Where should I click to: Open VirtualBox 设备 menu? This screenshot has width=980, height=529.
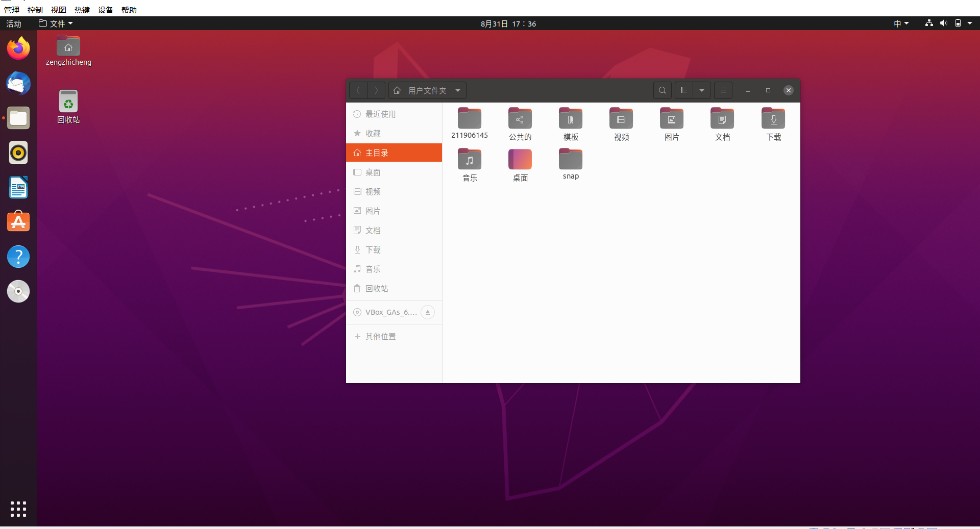tap(106, 10)
